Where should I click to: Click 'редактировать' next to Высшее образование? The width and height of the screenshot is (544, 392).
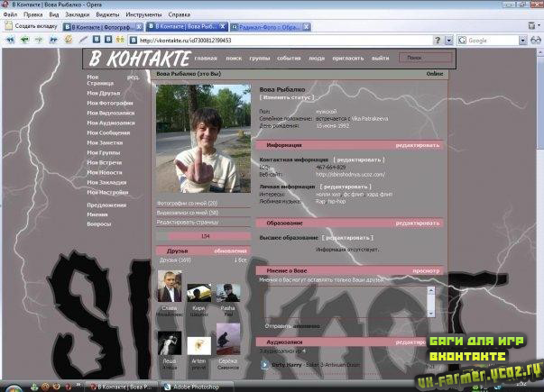coord(347,238)
